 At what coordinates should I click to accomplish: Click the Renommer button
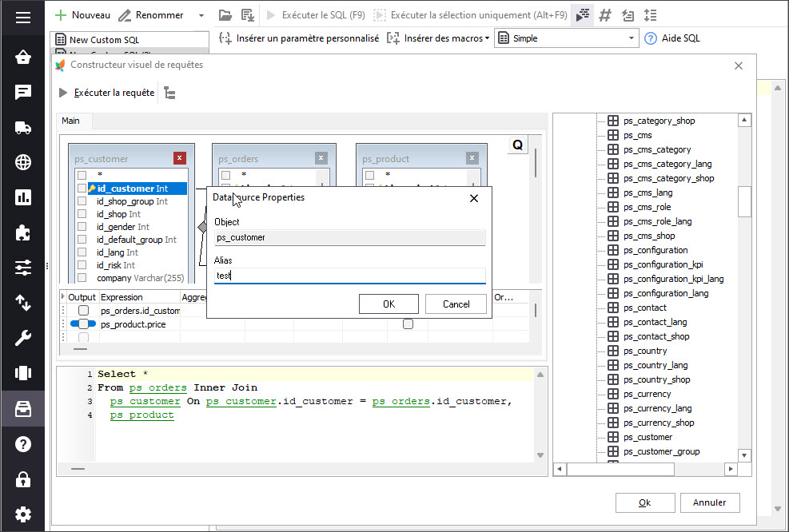tap(151, 15)
